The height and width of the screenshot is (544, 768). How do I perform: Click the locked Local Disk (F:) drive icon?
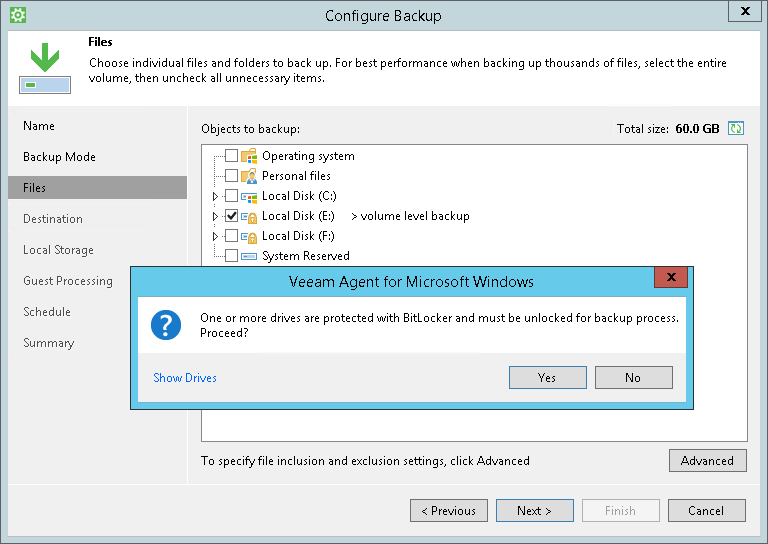pos(249,237)
